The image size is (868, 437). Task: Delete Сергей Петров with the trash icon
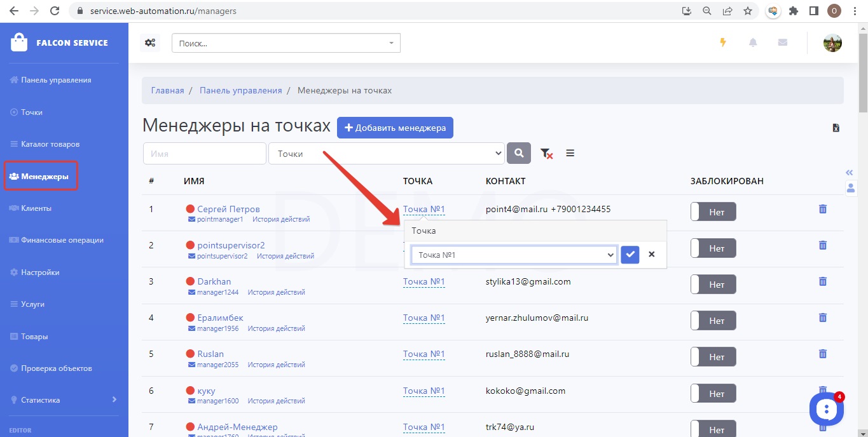pos(822,209)
